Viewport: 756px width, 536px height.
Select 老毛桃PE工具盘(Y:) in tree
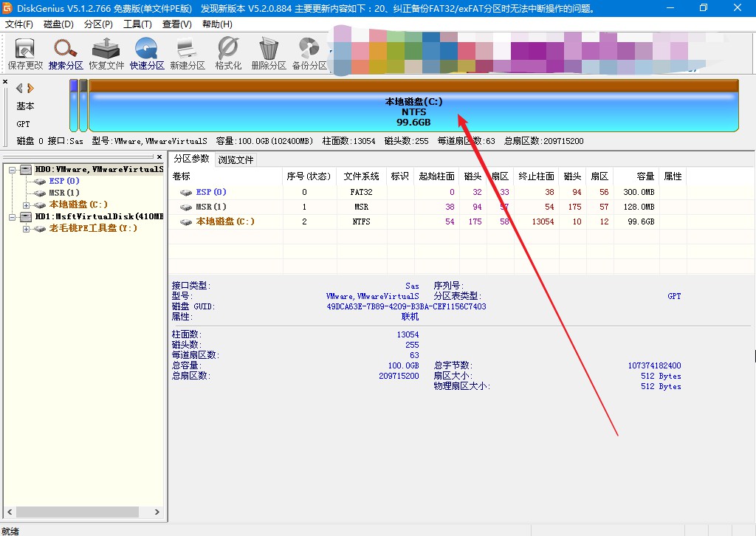click(x=93, y=228)
